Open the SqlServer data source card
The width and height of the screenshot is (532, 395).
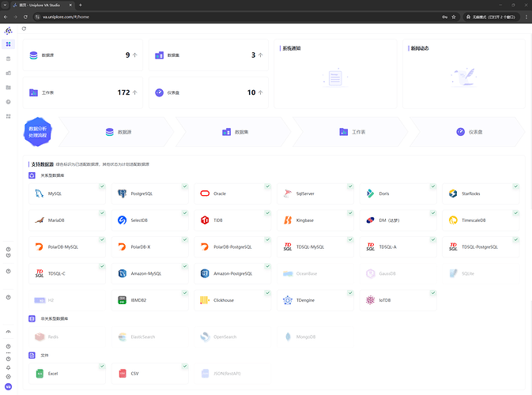[x=315, y=194]
